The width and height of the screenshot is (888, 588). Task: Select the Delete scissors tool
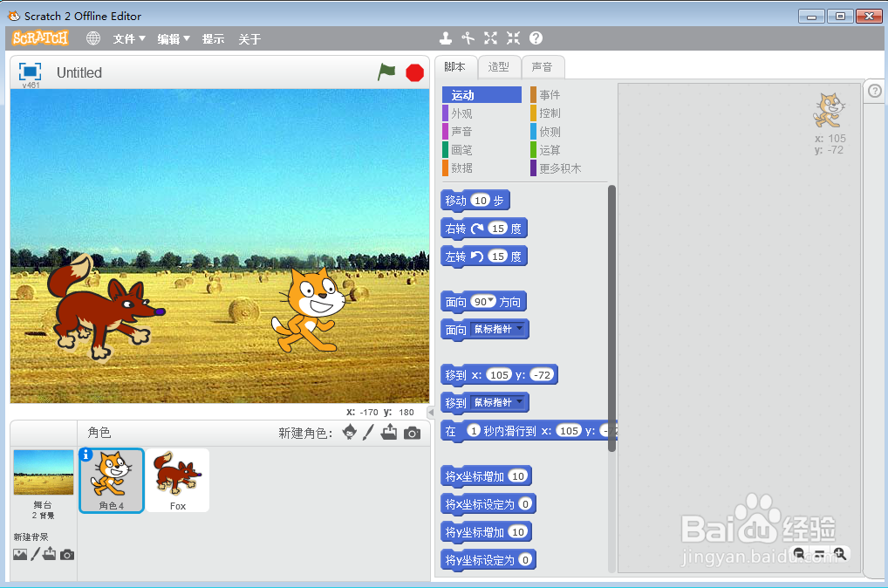click(468, 38)
